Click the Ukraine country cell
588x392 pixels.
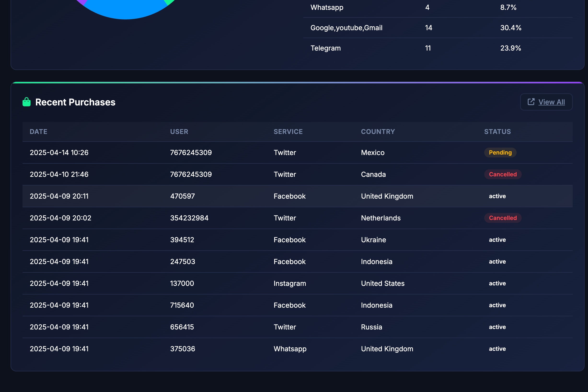click(374, 240)
